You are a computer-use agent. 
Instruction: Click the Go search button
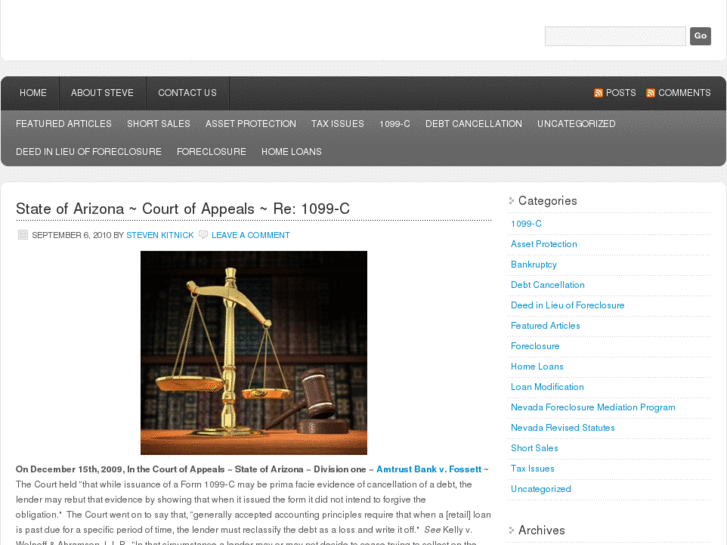click(x=700, y=36)
